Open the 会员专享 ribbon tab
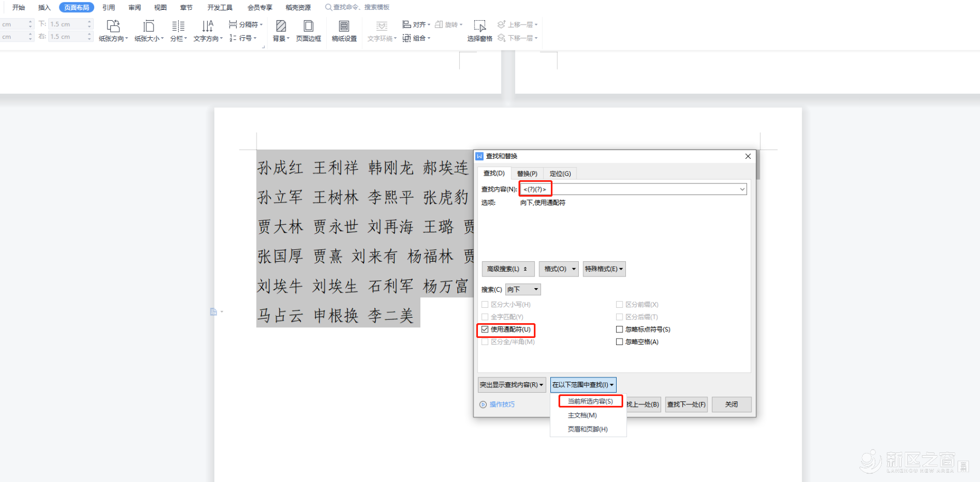The height and width of the screenshot is (482, 980). point(260,7)
